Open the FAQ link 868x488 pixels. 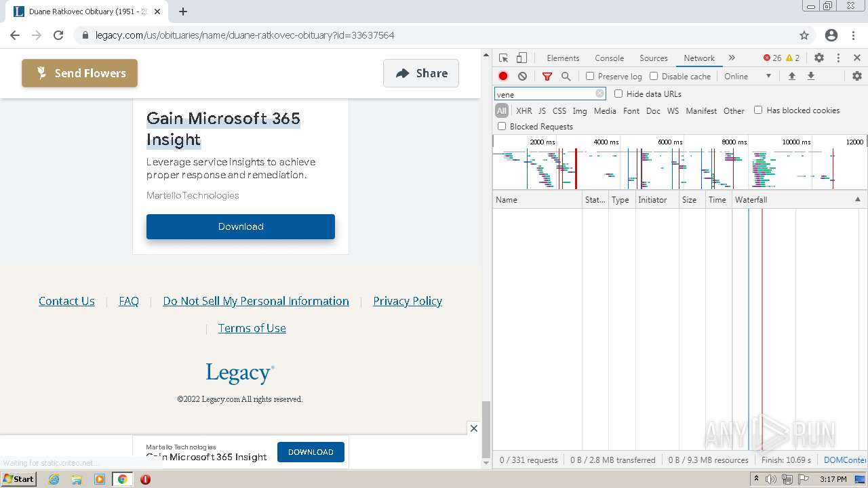click(129, 301)
